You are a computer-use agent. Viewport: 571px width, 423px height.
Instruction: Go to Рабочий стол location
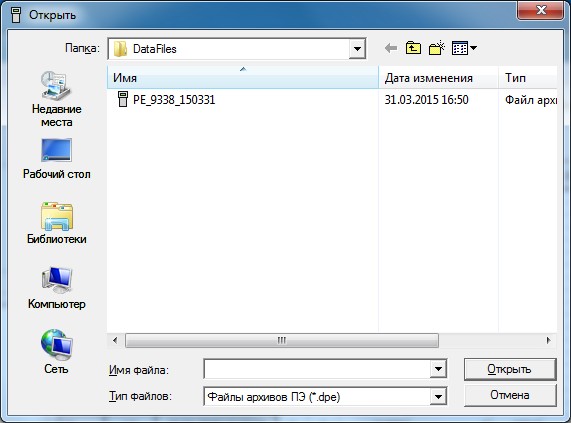56,159
